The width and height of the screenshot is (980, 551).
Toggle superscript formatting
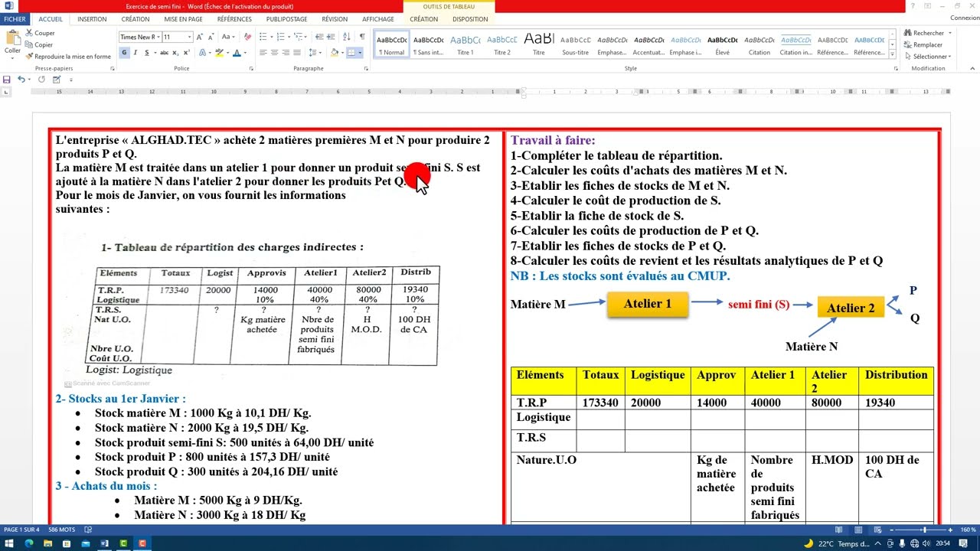(187, 53)
